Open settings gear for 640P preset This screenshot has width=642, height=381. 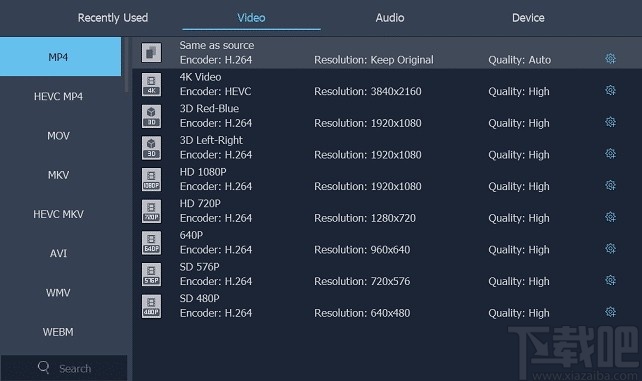click(x=610, y=248)
